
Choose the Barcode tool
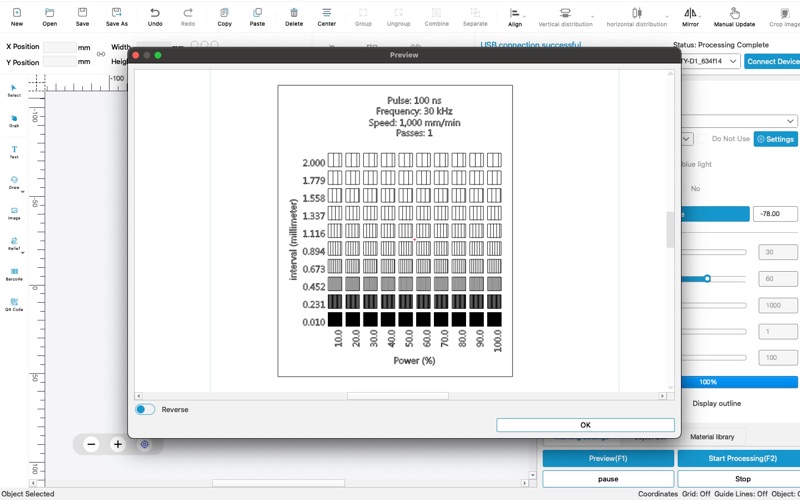coord(14,274)
